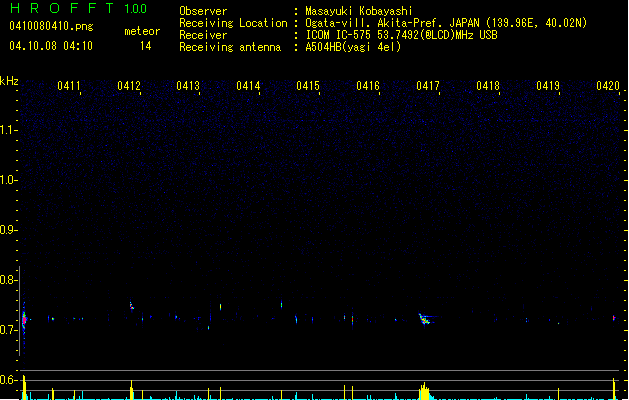Click the 0415 time marker
The width and height of the screenshot is (629, 400).
pyautogui.click(x=308, y=86)
